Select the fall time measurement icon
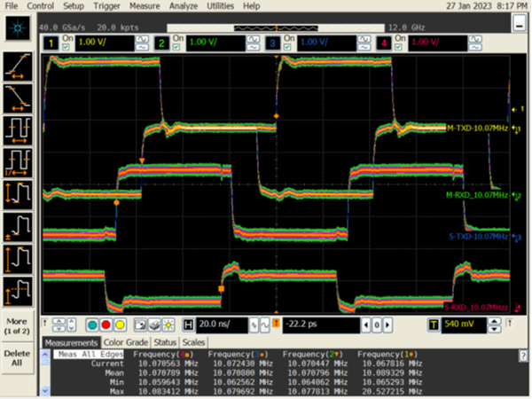 click(x=18, y=98)
